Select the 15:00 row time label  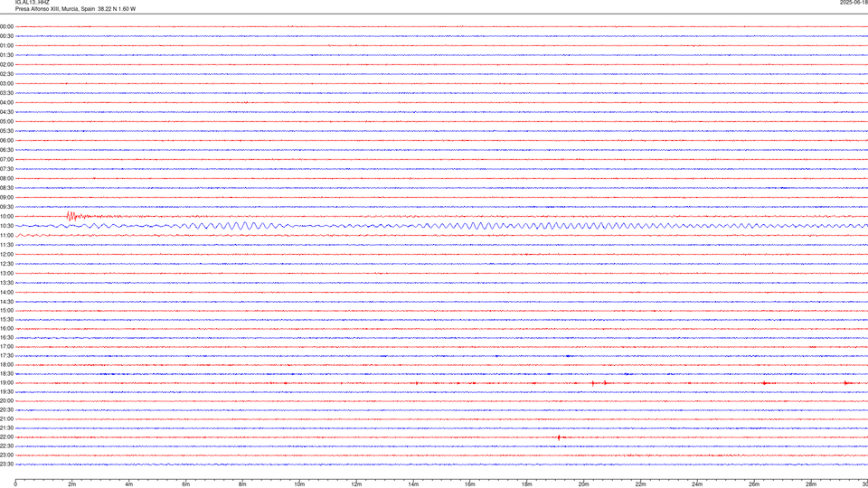coord(6,310)
